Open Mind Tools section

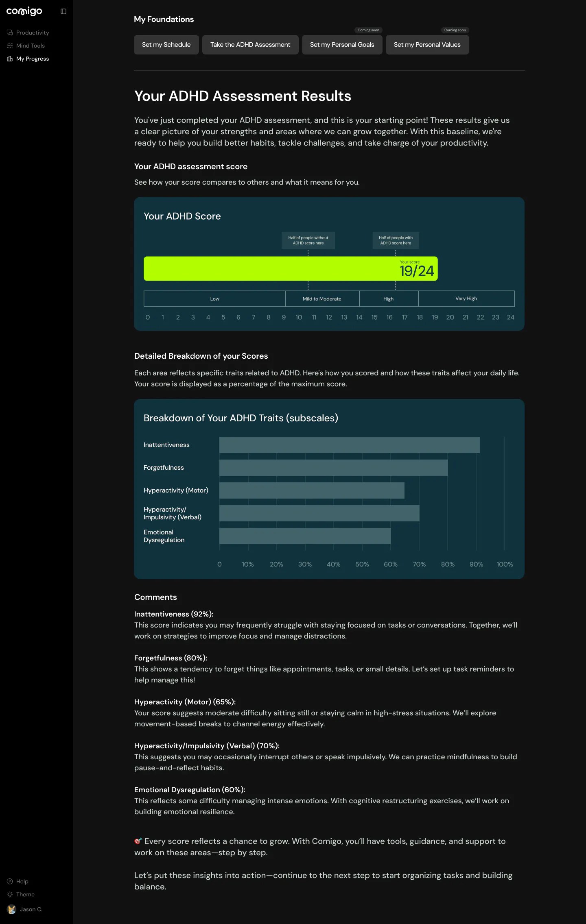coord(31,46)
